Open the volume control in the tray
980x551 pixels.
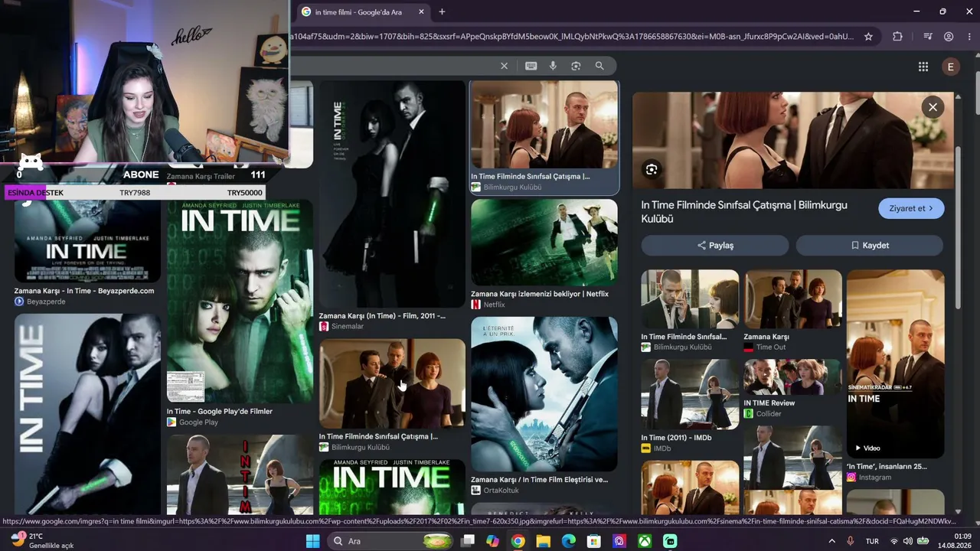[x=907, y=541]
